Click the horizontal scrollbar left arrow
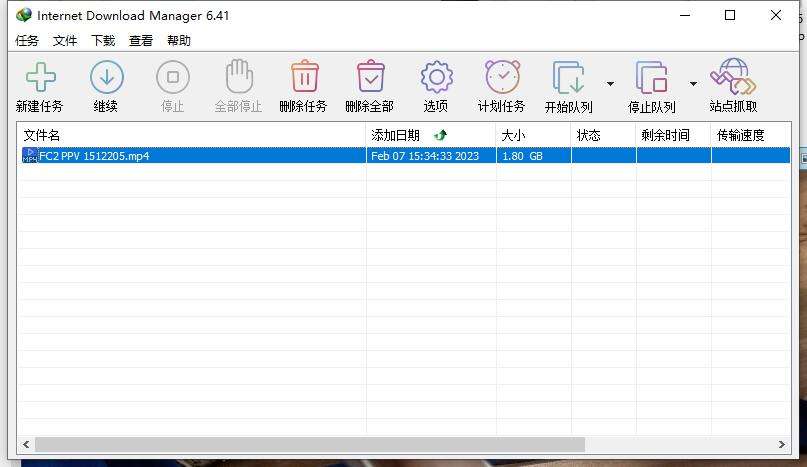807x467 pixels. (26, 444)
